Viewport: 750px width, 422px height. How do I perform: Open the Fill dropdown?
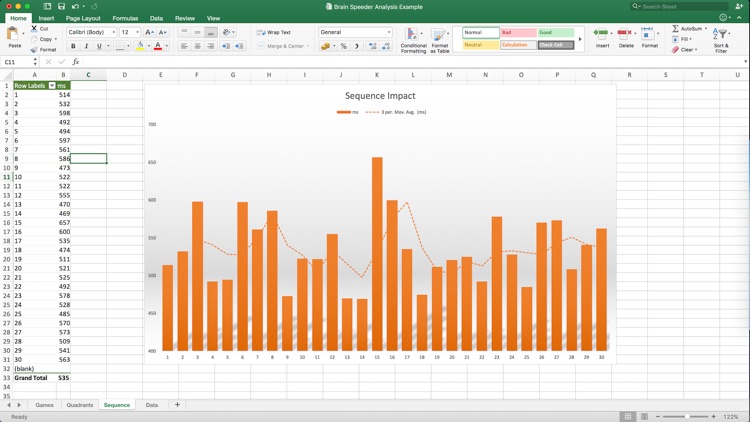[681, 39]
